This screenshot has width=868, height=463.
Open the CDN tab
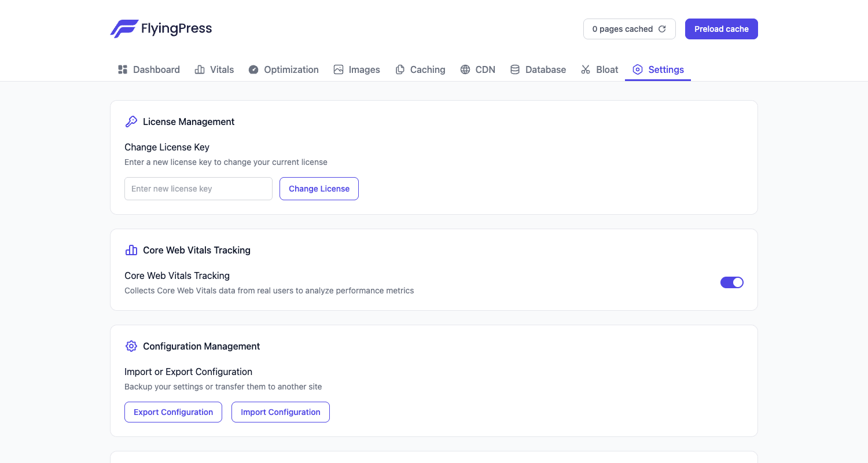click(478, 69)
